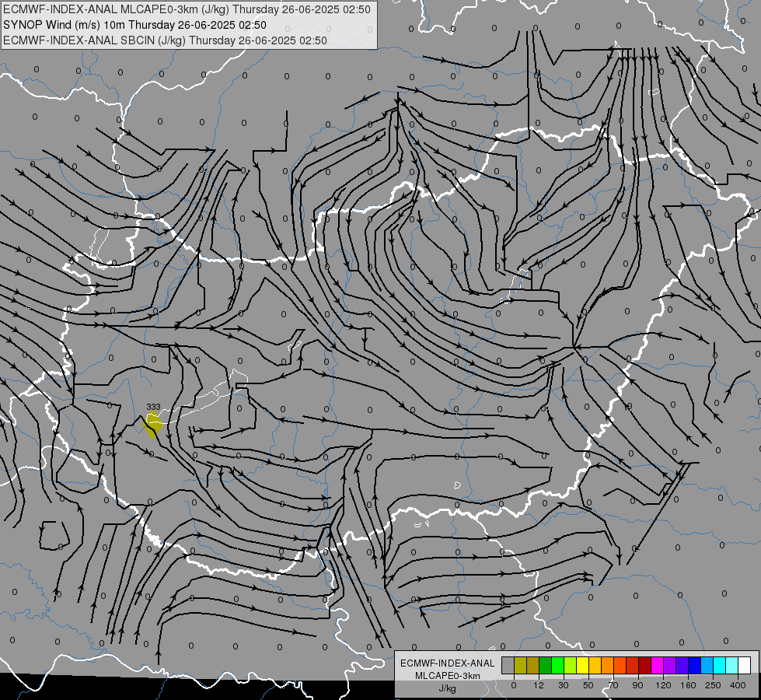Click the ECMWF-INDEX-ANAL legend title
The image size is (761, 700).
pyautogui.click(x=447, y=663)
